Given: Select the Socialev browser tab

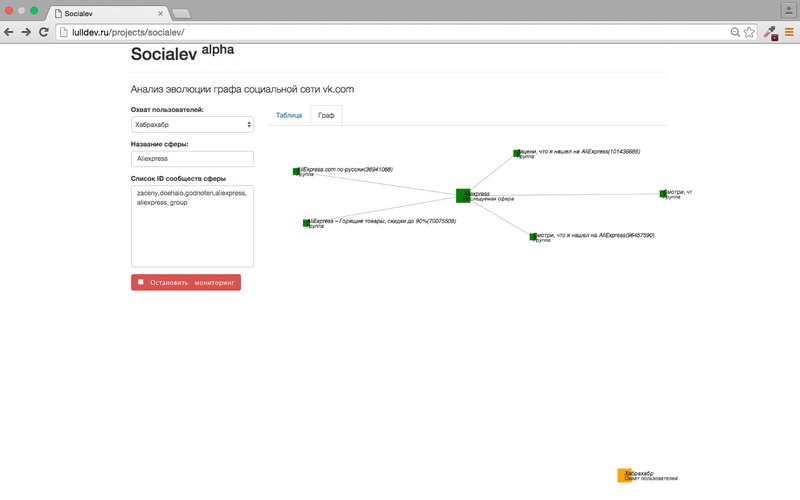Looking at the screenshot, I should click(109, 13).
